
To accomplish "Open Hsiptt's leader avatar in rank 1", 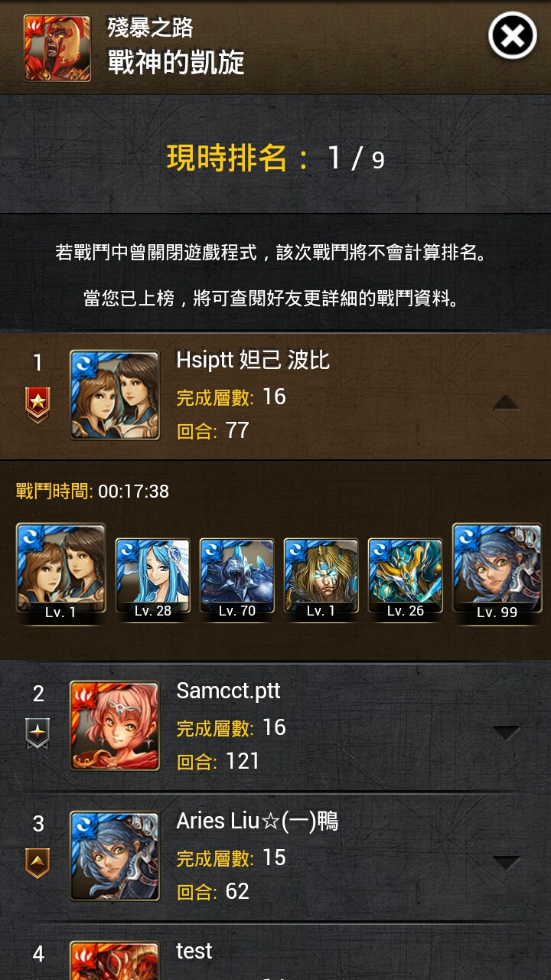I will (115, 396).
